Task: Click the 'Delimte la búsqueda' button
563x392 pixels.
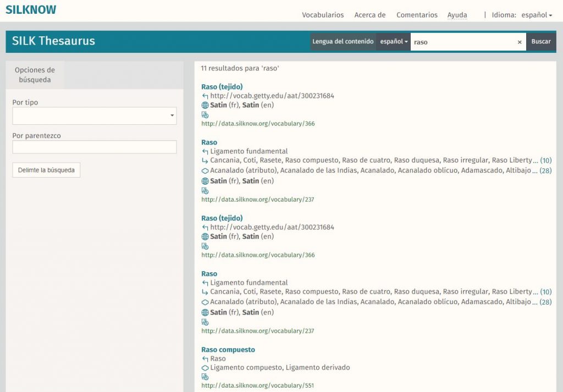Action: point(46,170)
